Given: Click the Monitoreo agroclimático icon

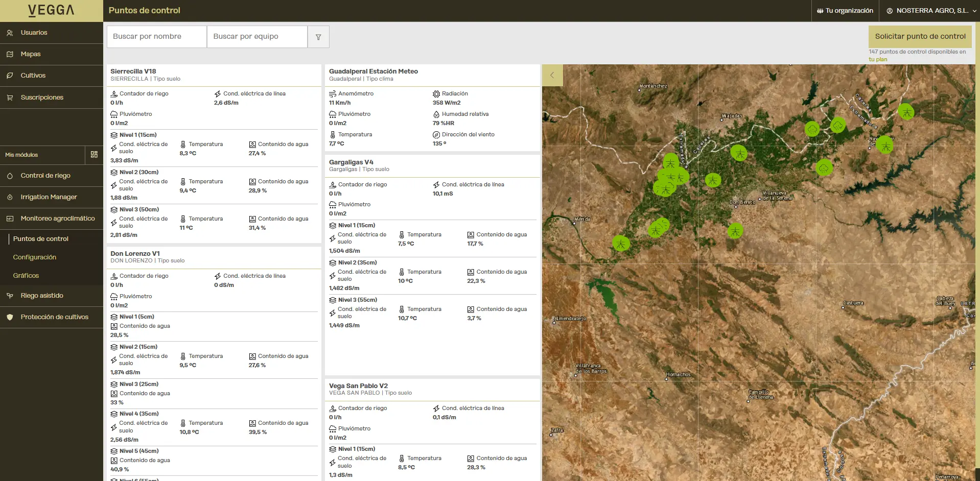Looking at the screenshot, I should pos(10,219).
